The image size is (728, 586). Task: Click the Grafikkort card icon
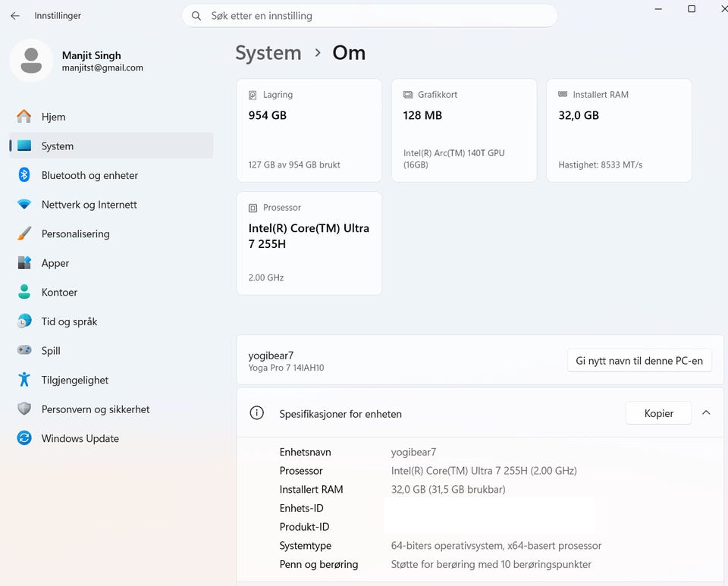tap(408, 95)
